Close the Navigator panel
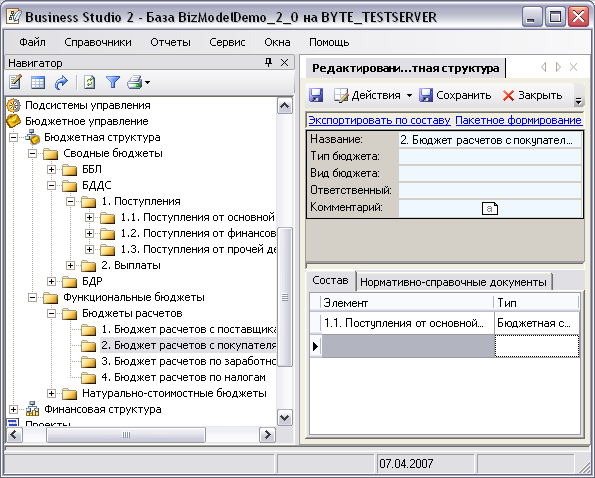 point(284,63)
